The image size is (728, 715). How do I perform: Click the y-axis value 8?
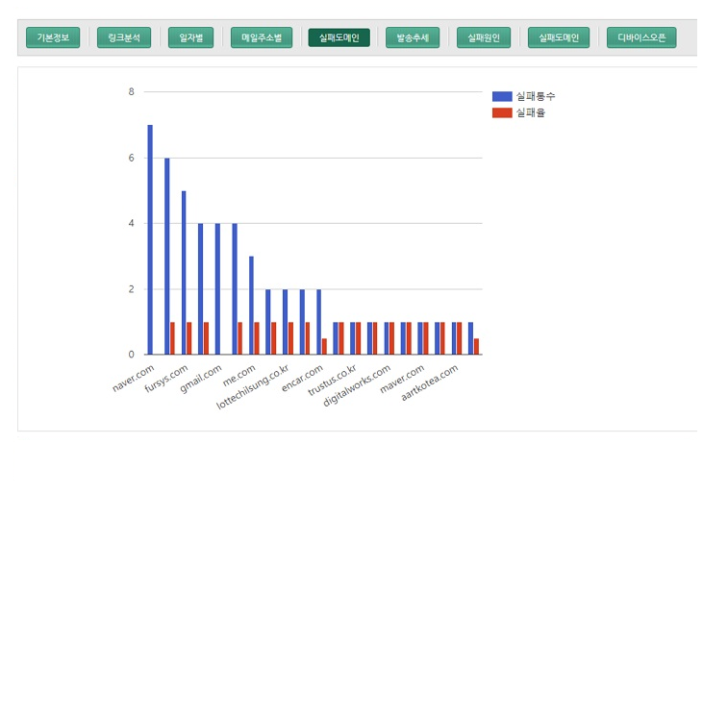(x=132, y=92)
